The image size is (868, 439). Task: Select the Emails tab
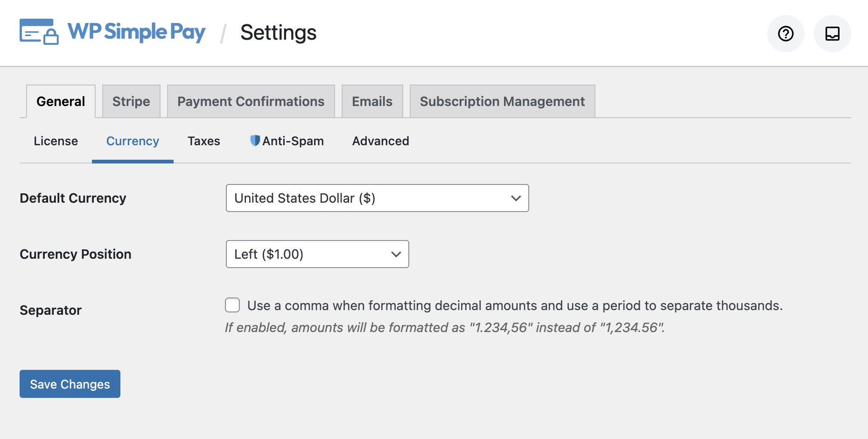[x=372, y=101]
